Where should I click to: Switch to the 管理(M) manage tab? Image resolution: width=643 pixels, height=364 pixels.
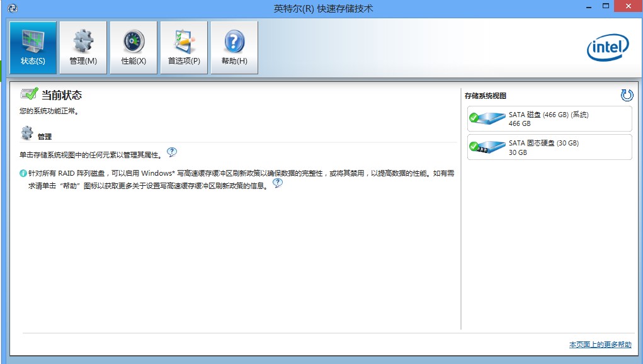pyautogui.click(x=83, y=48)
